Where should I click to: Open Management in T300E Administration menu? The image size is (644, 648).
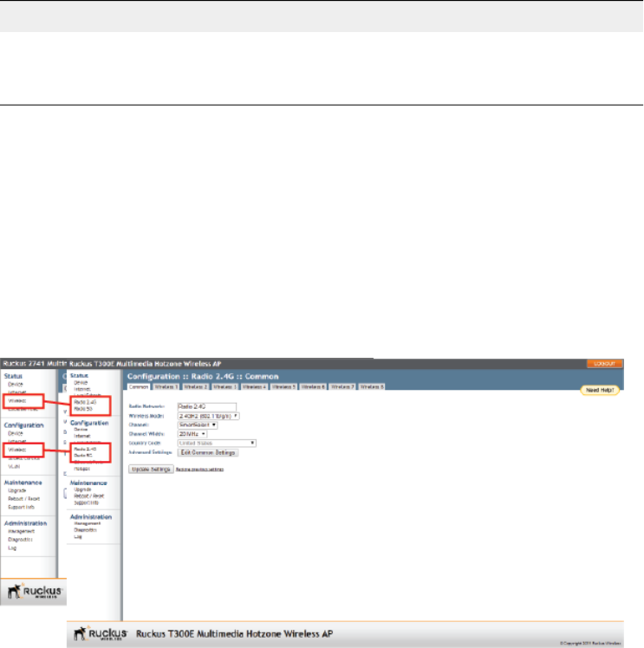coord(88,523)
